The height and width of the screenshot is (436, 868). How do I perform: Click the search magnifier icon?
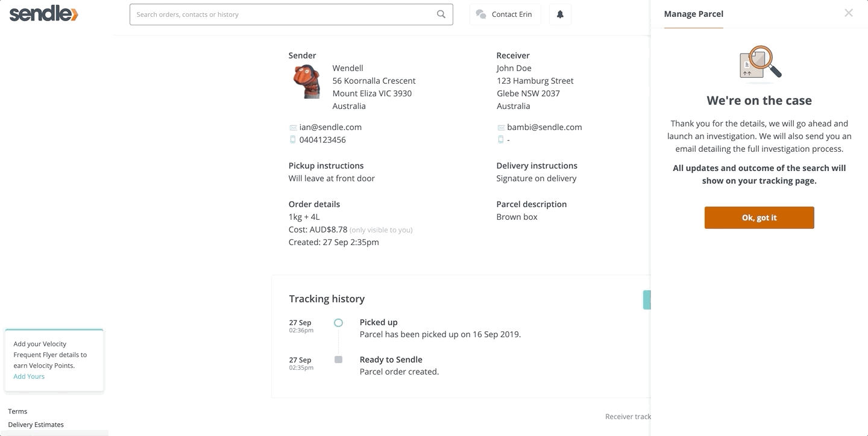pyautogui.click(x=441, y=14)
